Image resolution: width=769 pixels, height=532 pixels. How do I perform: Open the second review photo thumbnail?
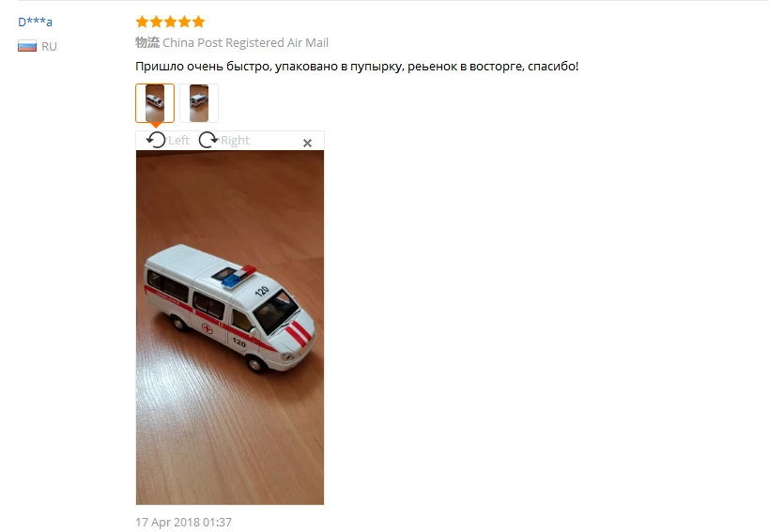click(199, 103)
